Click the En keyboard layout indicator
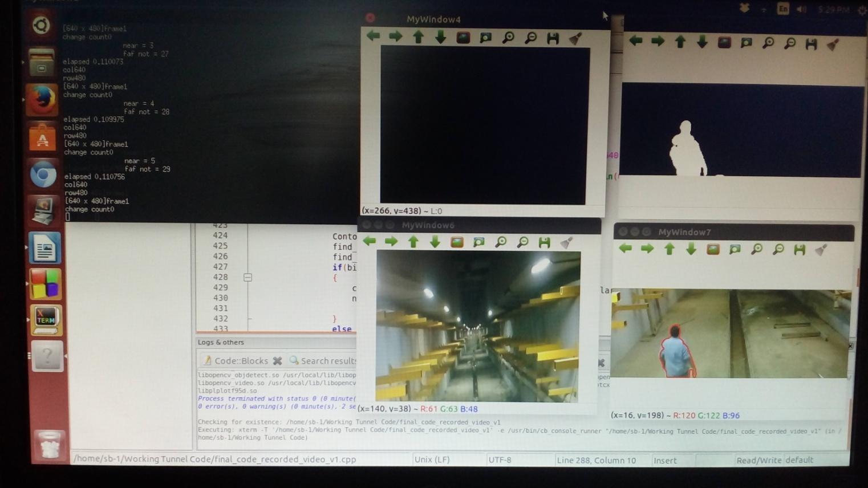The image size is (868, 488). pyautogui.click(x=783, y=9)
